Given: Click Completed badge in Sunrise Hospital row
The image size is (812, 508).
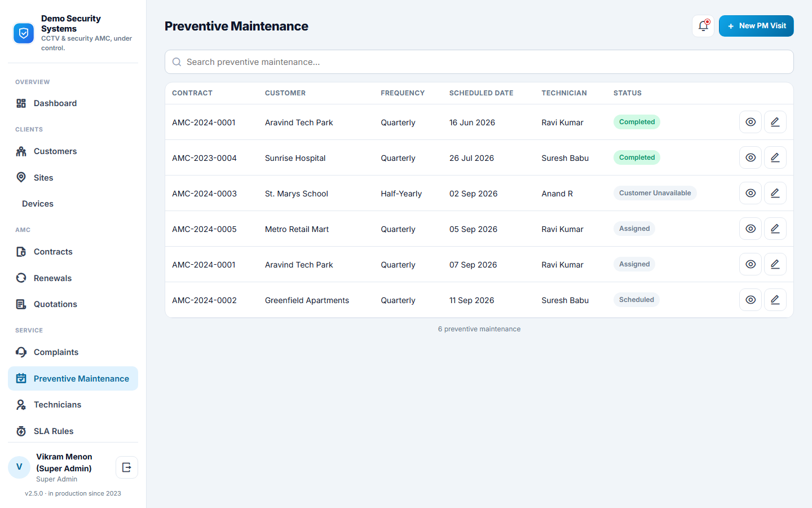Looking at the screenshot, I should click(x=637, y=157).
